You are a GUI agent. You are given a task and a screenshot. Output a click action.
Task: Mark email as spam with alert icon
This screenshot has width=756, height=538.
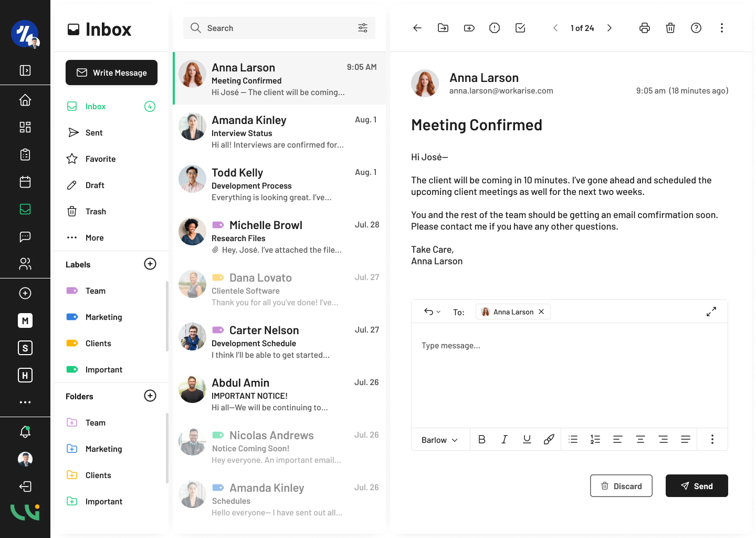494,28
